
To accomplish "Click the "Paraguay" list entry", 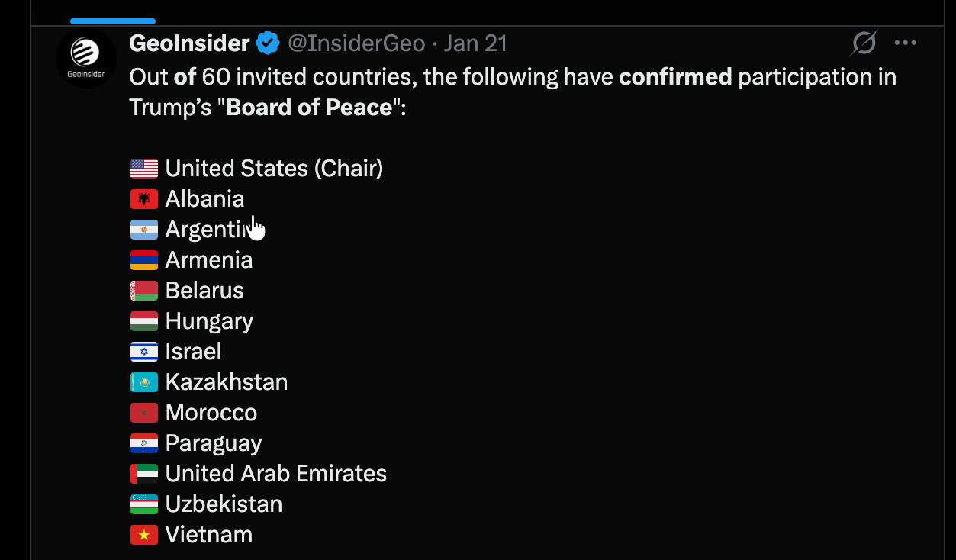I will [214, 443].
